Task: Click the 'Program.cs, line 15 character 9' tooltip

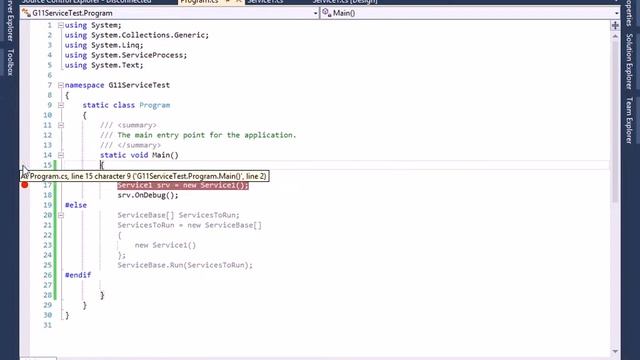Action: click(144, 176)
